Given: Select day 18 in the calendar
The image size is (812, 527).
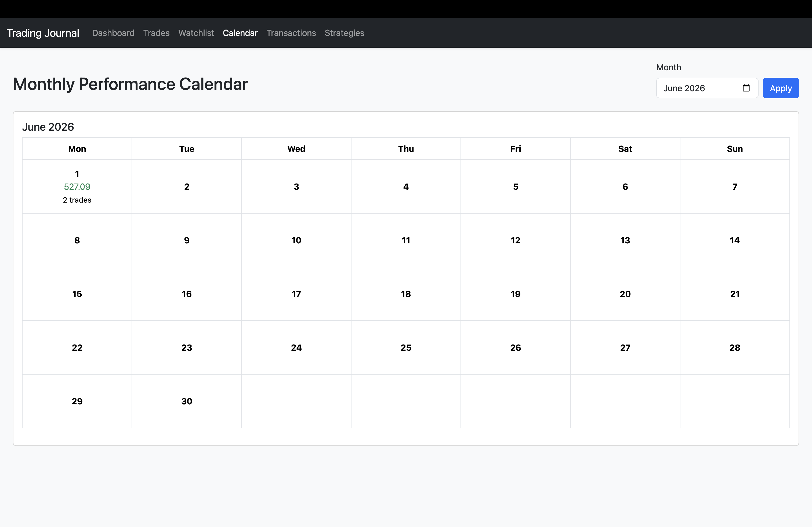Looking at the screenshot, I should pyautogui.click(x=406, y=294).
